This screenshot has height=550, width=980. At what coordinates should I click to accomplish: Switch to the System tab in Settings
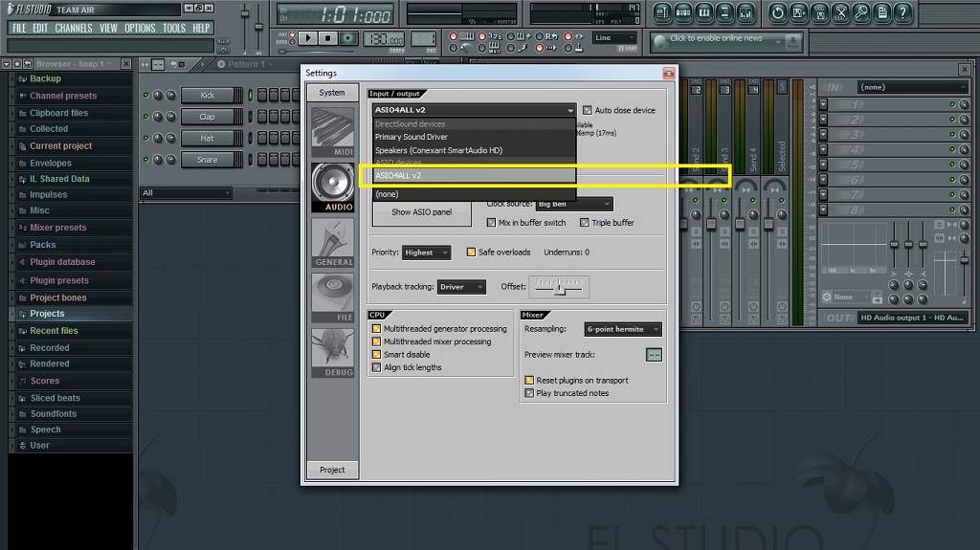click(332, 93)
